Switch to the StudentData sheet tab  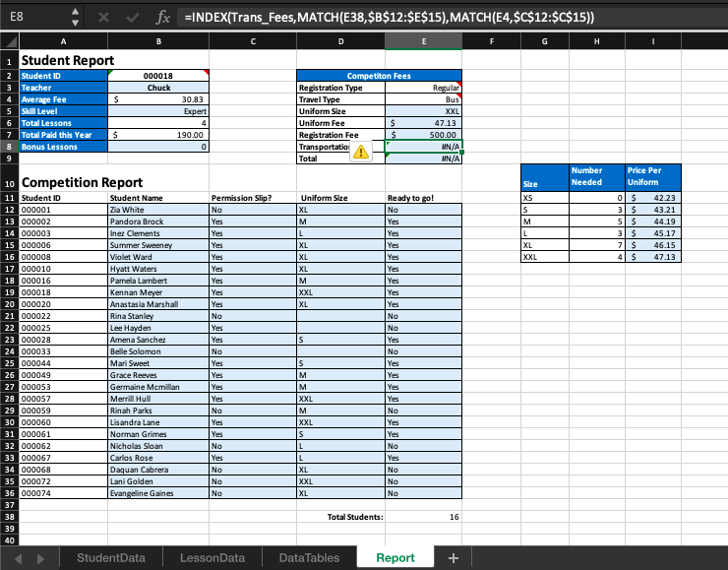pyautogui.click(x=111, y=558)
